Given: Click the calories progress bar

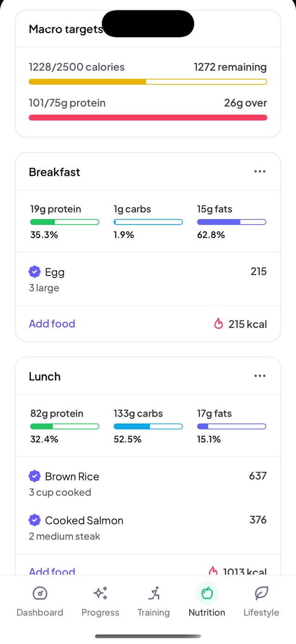Looking at the screenshot, I should 148,81.
